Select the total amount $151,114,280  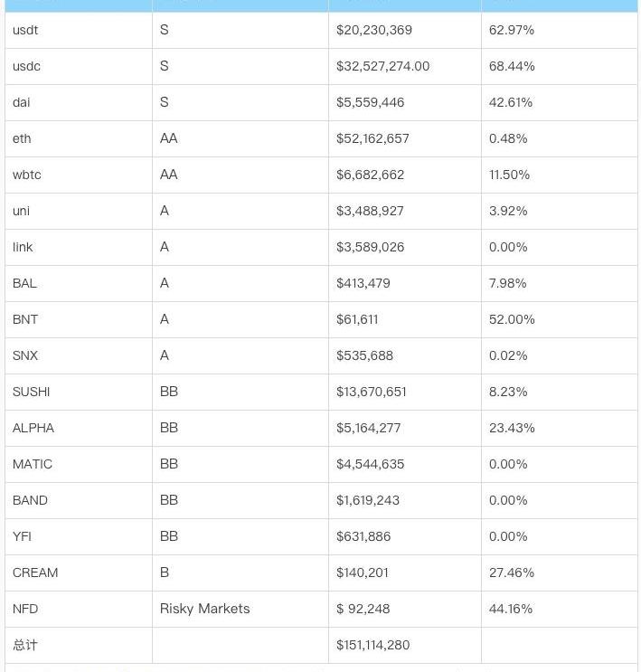(x=372, y=645)
